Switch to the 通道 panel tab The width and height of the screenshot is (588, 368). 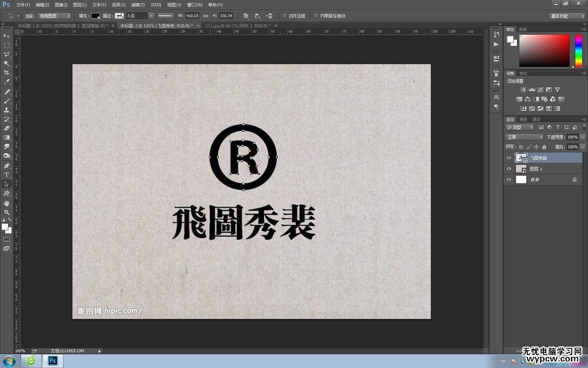click(523, 120)
